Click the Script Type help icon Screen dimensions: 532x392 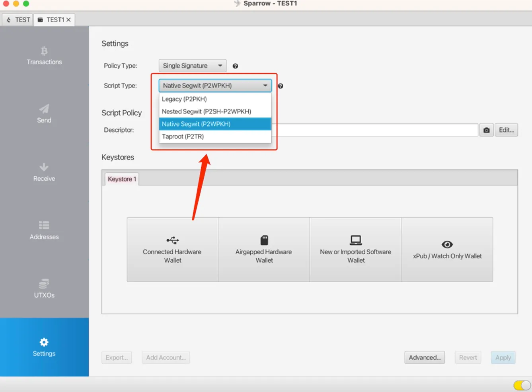(x=281, y=86)
